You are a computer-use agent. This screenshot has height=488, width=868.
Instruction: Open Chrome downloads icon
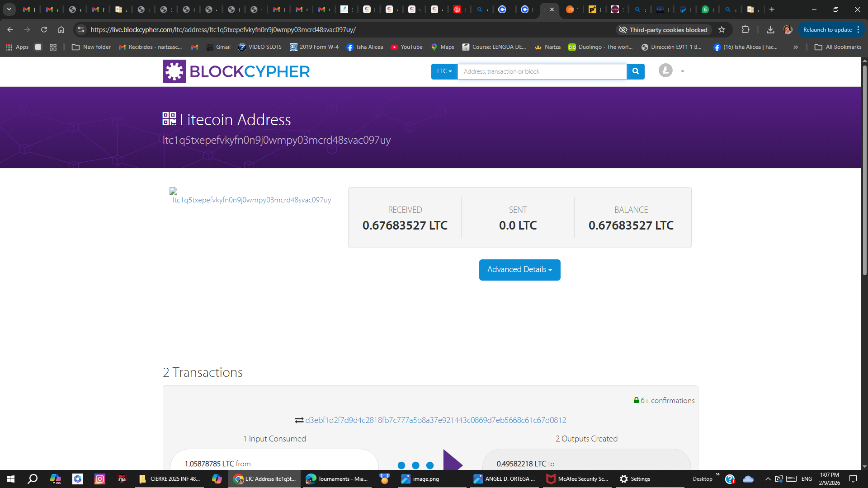tap(770, 30)
